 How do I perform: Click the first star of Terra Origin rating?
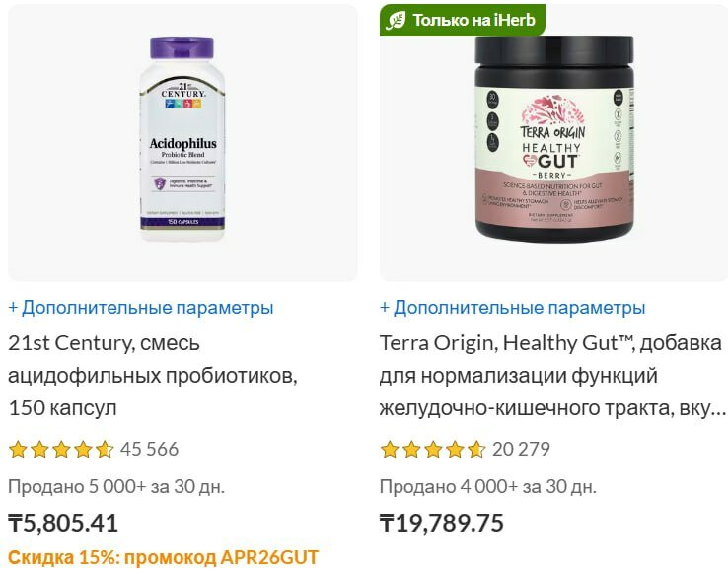pos(390,449)
